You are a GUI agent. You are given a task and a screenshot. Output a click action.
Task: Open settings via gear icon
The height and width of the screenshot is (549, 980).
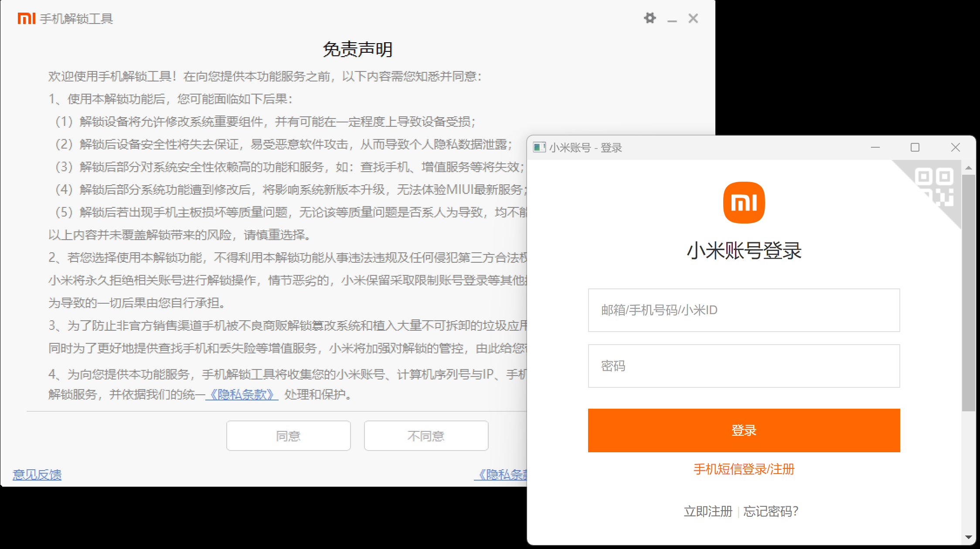coord(650,18)
